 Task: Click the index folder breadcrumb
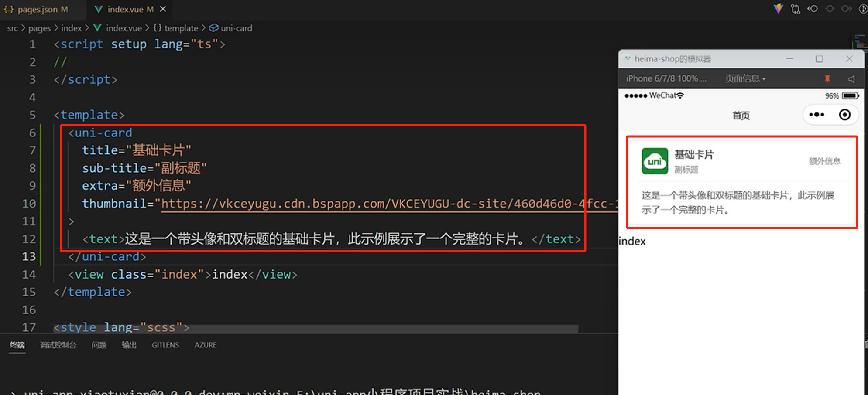click(x=71, y=28)
